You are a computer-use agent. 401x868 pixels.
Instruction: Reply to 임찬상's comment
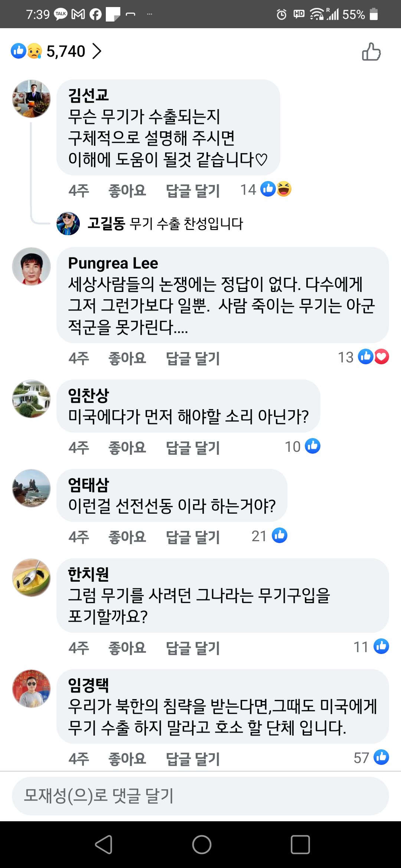[x=193, y=447]
